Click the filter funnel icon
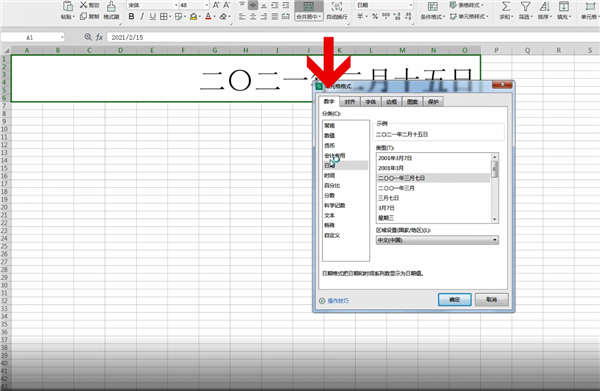 [x=525, y=7]
